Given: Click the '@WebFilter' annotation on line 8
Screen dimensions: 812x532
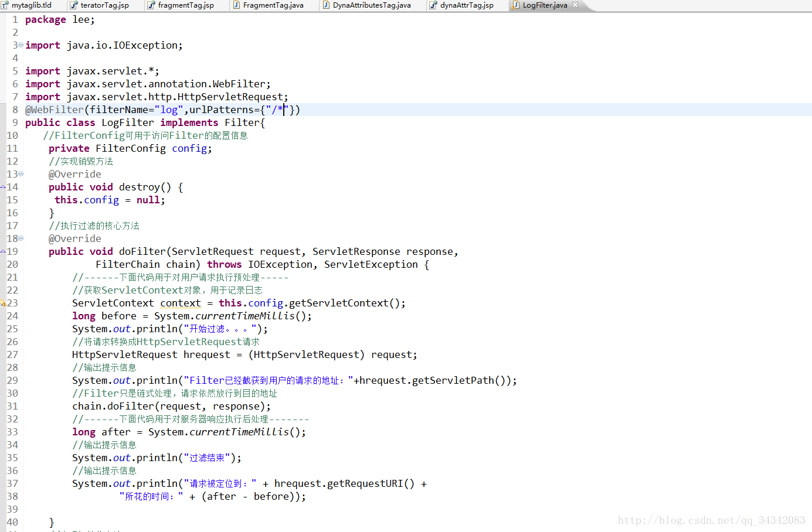Looking at the screenshot, I should 55,110.
